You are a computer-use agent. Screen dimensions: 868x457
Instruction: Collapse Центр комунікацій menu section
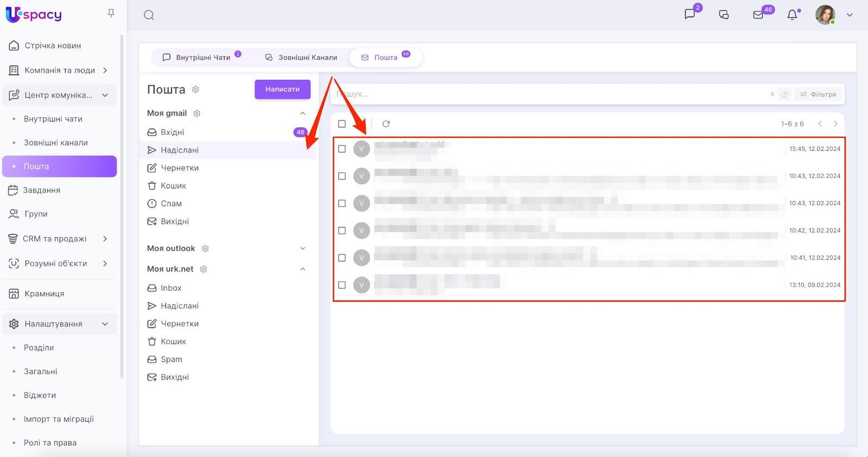click(x=105, y=95)
